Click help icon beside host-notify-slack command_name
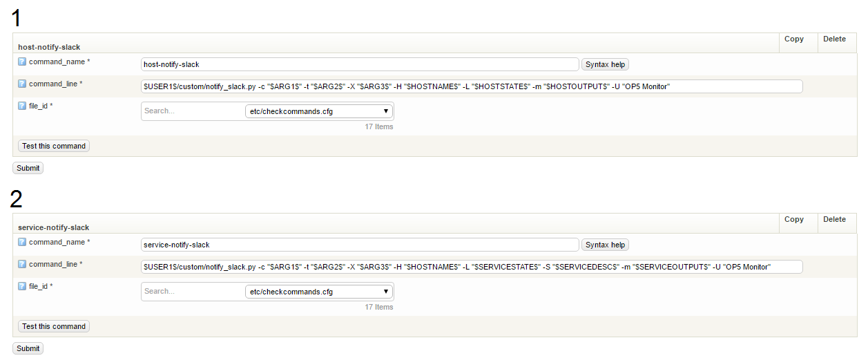 click(22, 62)
